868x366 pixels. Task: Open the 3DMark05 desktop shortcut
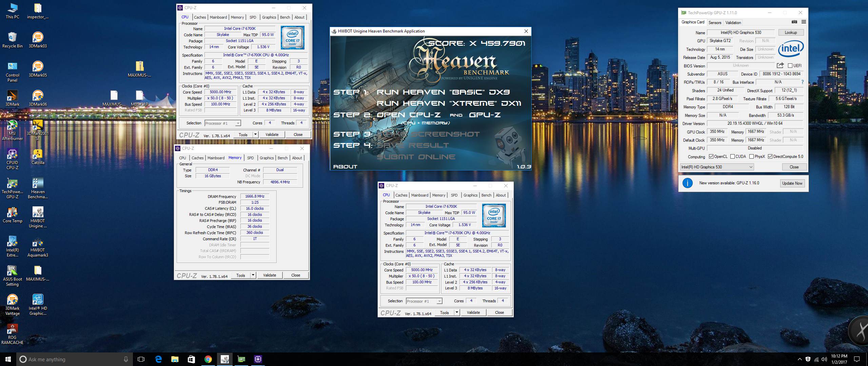(38, 69)
